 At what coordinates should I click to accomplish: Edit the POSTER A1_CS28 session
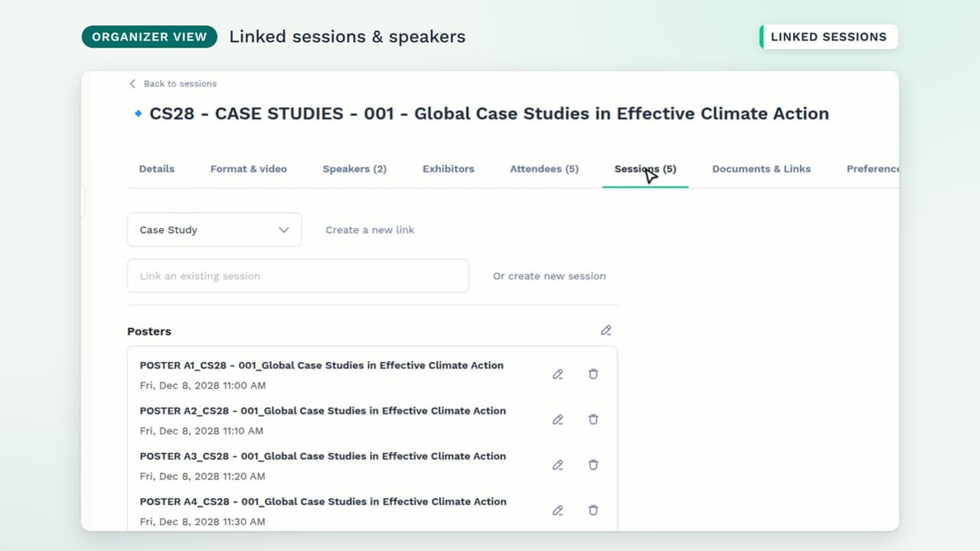557,374
